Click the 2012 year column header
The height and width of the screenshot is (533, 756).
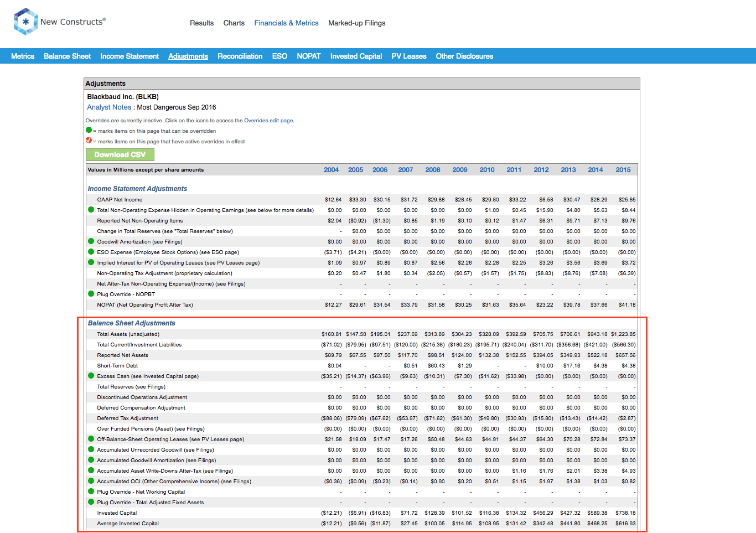541,170
